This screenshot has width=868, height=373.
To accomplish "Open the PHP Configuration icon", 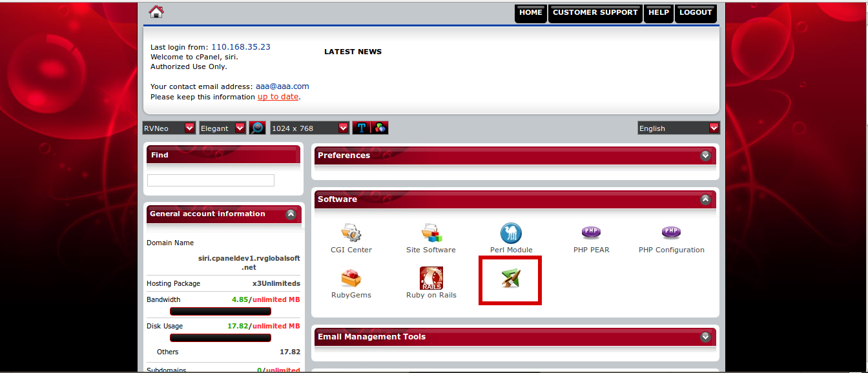I will point(671,233).
